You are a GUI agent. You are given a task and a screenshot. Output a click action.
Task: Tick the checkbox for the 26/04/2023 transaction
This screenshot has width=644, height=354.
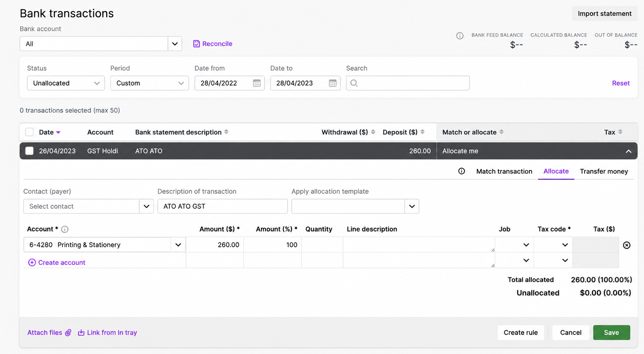29,151
